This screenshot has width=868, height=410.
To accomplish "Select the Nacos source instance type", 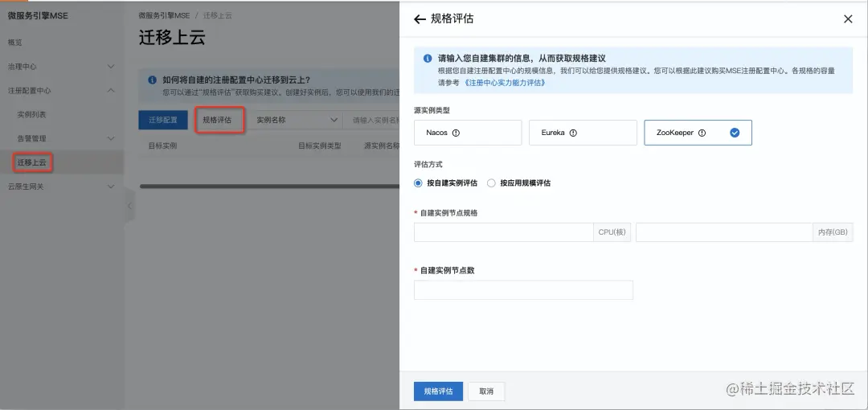I will point(468,133).
